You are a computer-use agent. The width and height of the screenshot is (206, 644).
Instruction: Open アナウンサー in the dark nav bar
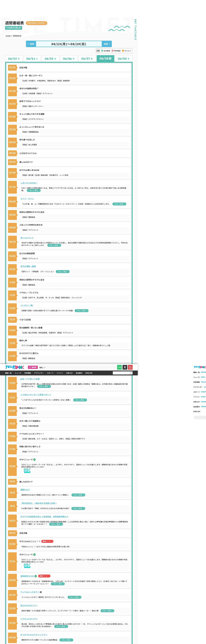[x=39, y=373]
